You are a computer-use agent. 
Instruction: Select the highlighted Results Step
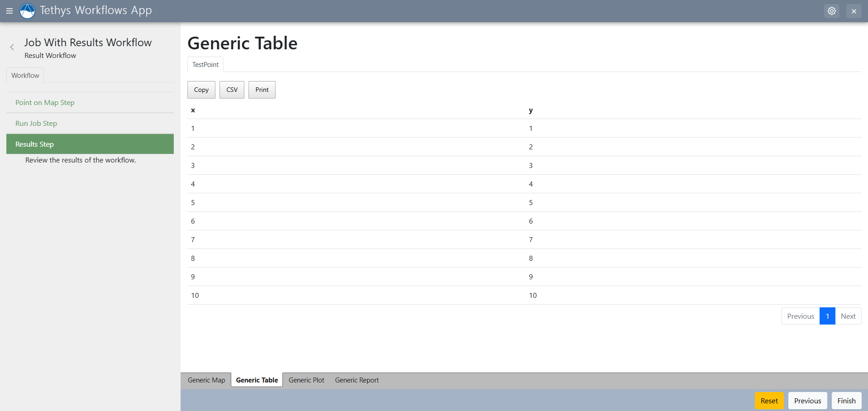point(34,144)
